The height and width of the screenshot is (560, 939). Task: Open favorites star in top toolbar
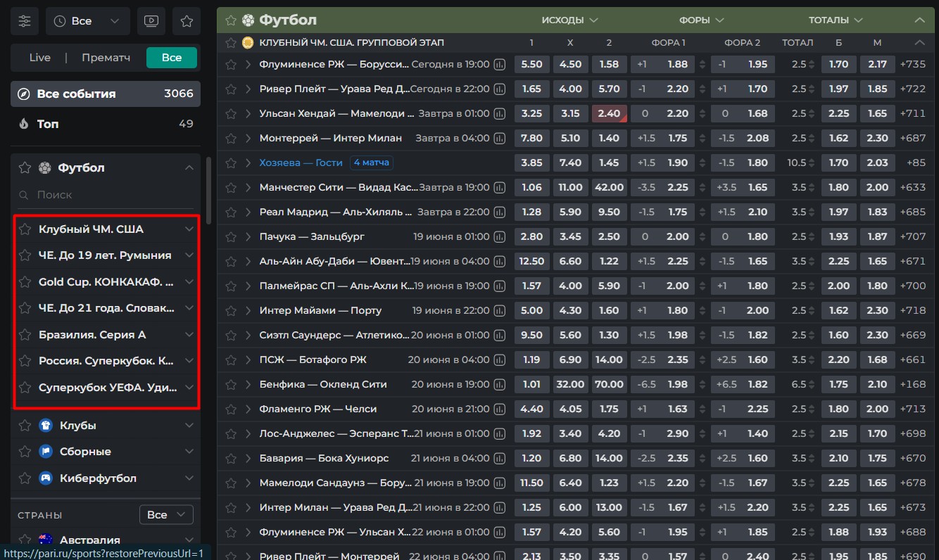[x=187, y=21]
